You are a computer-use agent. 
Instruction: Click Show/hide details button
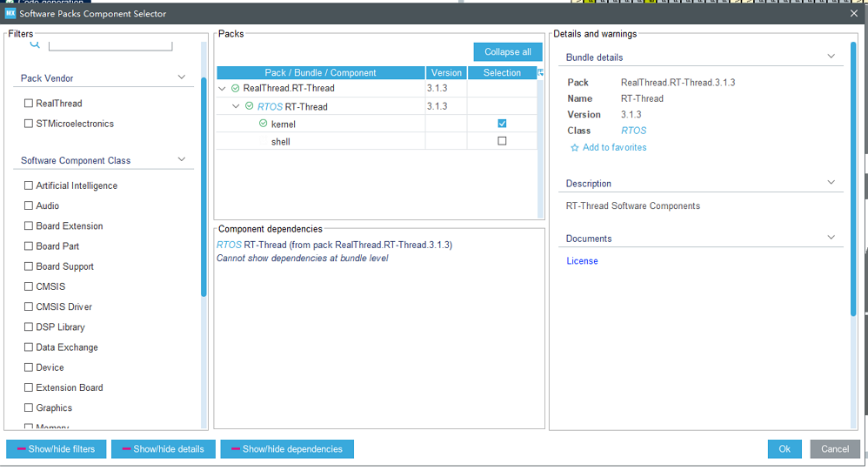pyautogui.click(x=163, y=449)
